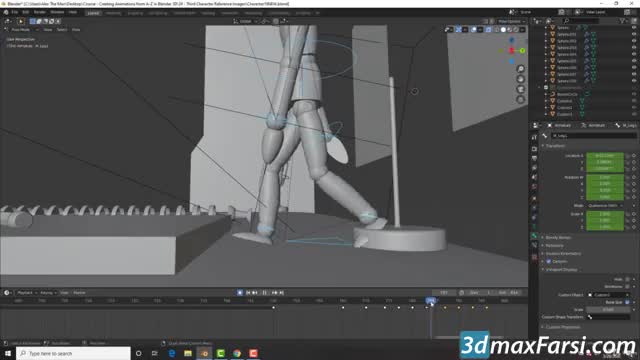The width and height of the screenshot is (640, 360).
Task: Toggle the Deform checkbox
Action: click(549, 261)
